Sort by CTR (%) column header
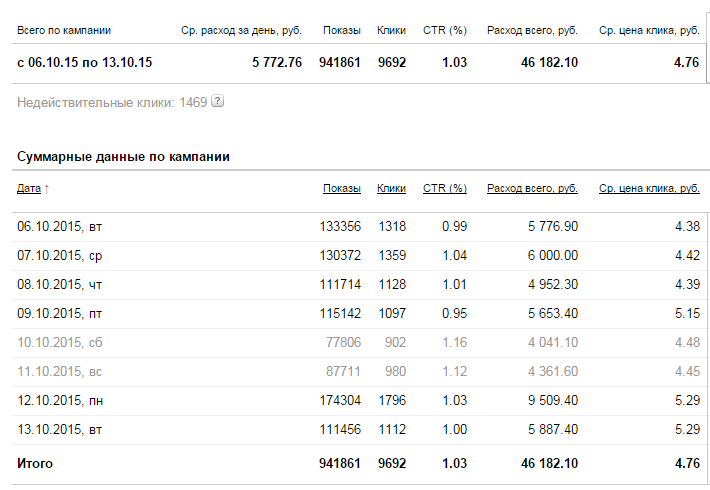The height and width of the screenshot is (490, 710). tap(445, 188)
